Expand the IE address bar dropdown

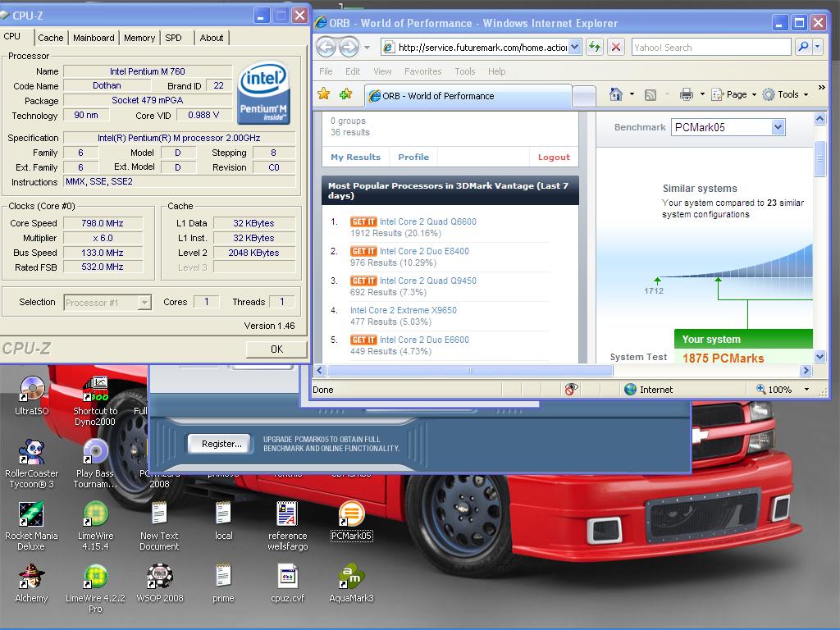(x=574, y=47)
